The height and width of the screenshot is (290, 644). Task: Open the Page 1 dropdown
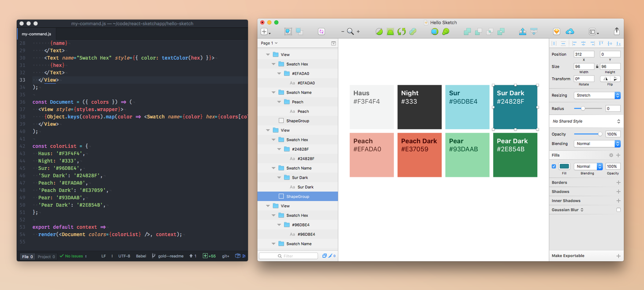click(x=269, y=43)
